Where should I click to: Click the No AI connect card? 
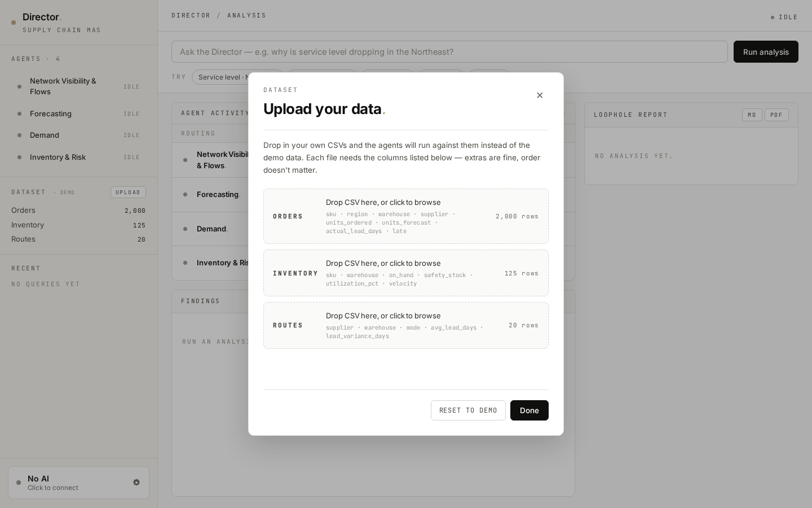coord(78,483)
